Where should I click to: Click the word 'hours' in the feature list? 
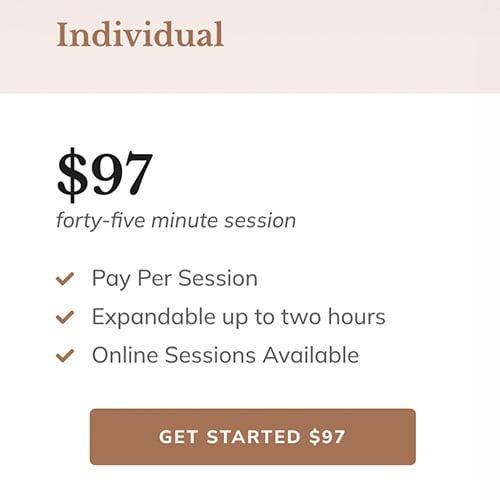pyautogui.click(x=357, y=316)
